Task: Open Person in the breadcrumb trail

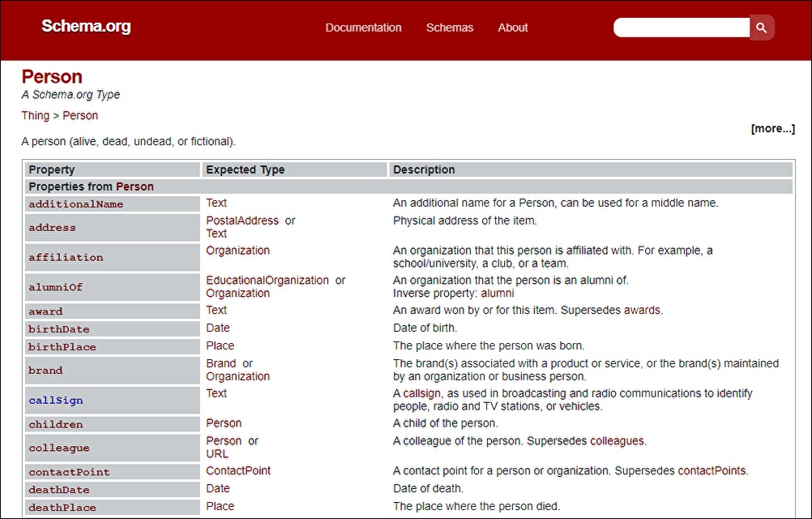Action: (80, 115)
